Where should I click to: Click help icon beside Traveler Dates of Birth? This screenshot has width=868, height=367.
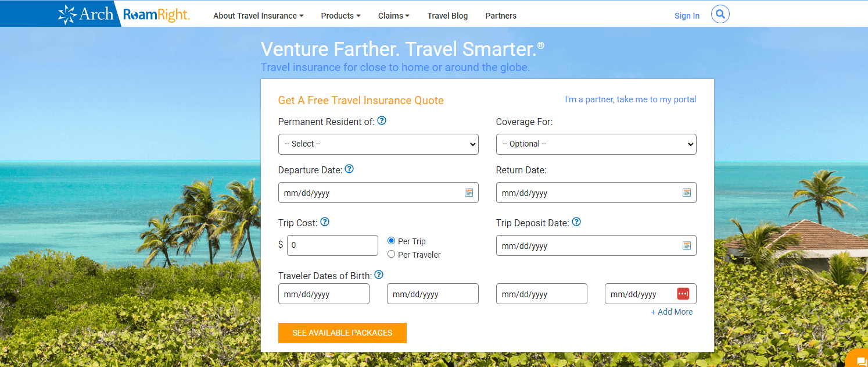point(379,275)
